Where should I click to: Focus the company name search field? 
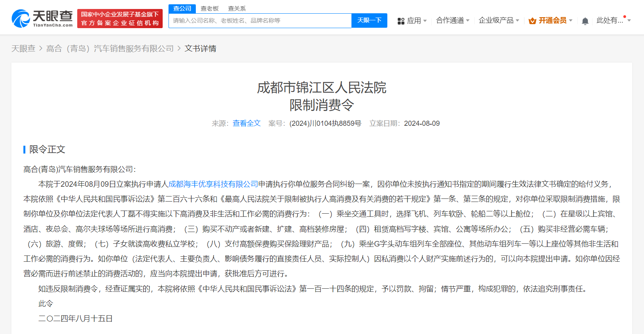[x=260, y=21]
